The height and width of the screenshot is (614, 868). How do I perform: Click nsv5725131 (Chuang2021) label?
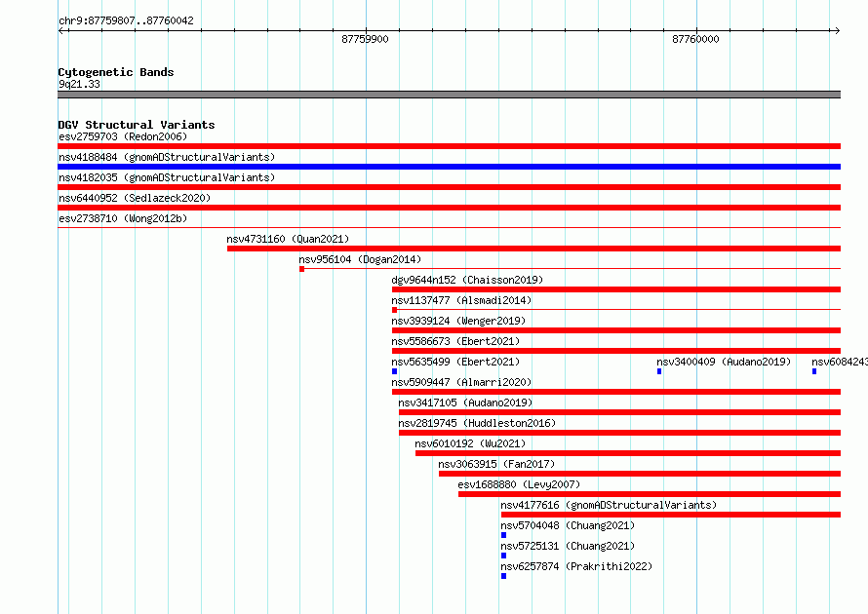coord(568,546)
